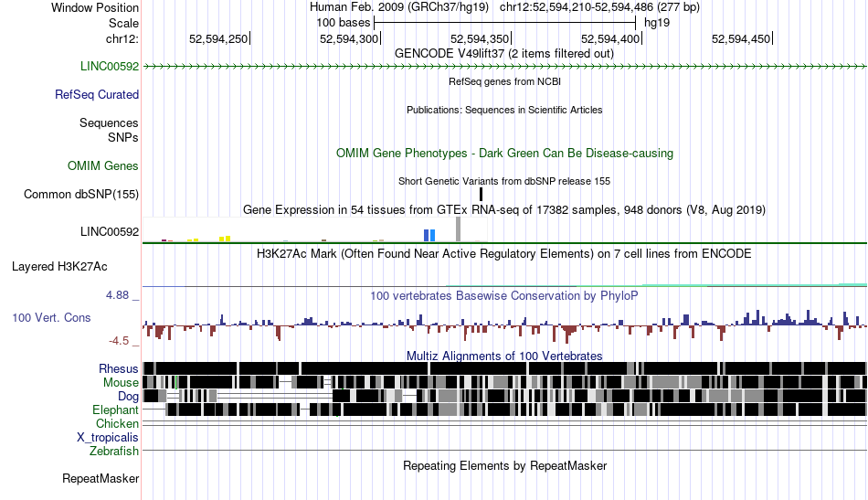Click the 100 bases scale bar
Image resolution: width=868 pixels, height=500 pixels.
click(505, 23)
